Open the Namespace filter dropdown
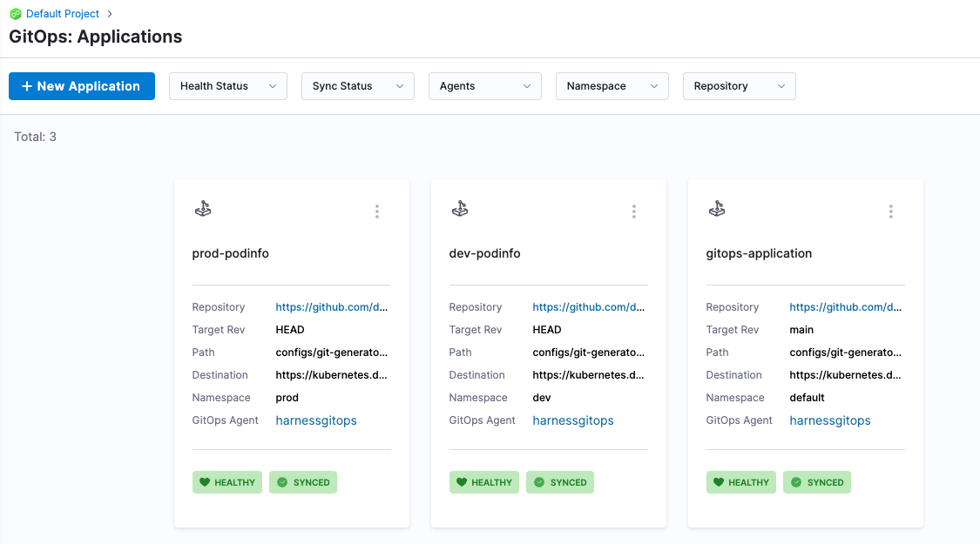Screen dimensions: 980x544 (612, 85)
